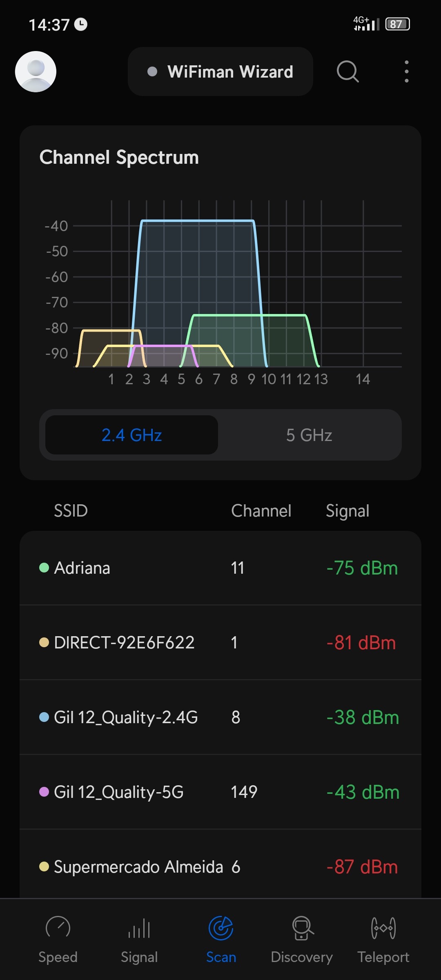
Task: Select Supermercado Almeida network row
Action: [x=220, y=866]
